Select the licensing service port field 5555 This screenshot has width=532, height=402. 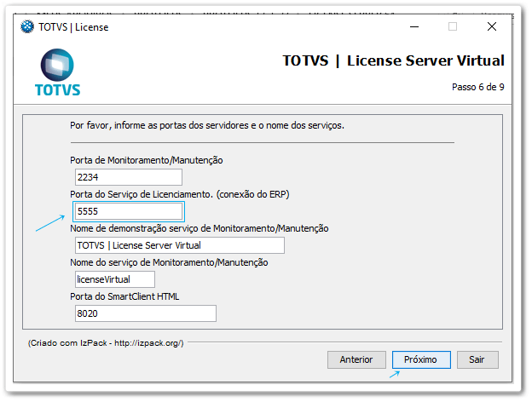coord(128,211)
